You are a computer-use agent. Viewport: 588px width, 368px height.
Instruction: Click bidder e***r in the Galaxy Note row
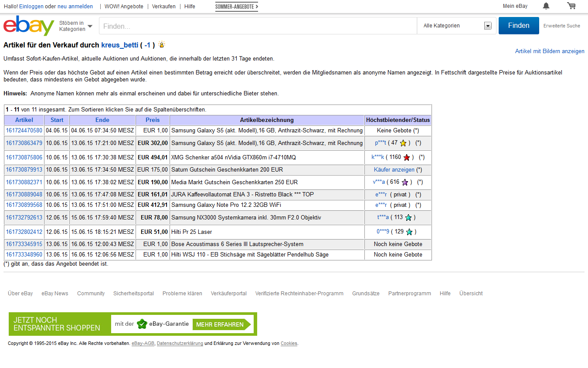(x=381, y=205)
